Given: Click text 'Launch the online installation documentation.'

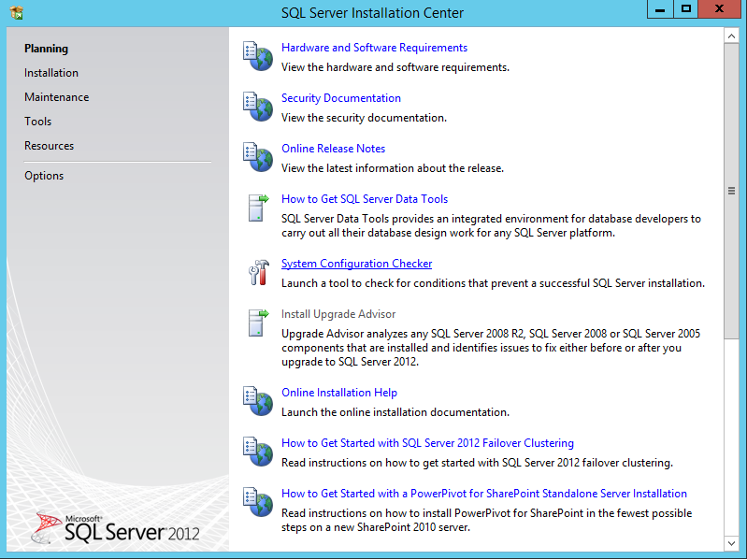Looking at the screenshot, I should 395,412.
